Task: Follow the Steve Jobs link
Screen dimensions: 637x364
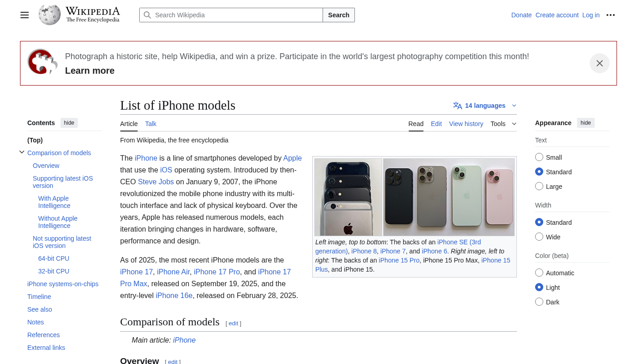Action: click(x=156, y=182)
